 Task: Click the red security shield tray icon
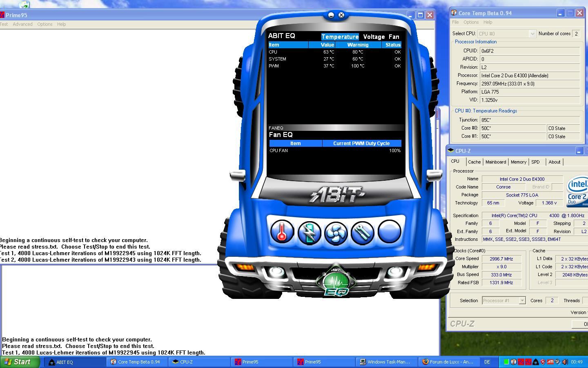click(543, 362)
